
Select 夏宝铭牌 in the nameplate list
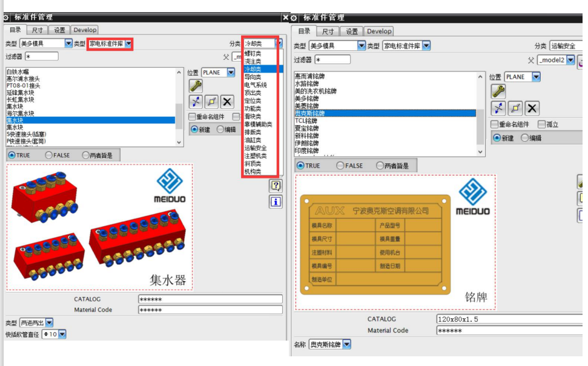point(307,128)
